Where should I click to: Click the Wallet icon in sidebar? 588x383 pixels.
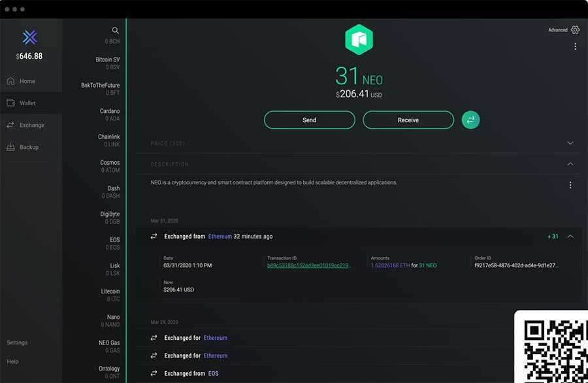pyautogui.click(x=10, y=103)
